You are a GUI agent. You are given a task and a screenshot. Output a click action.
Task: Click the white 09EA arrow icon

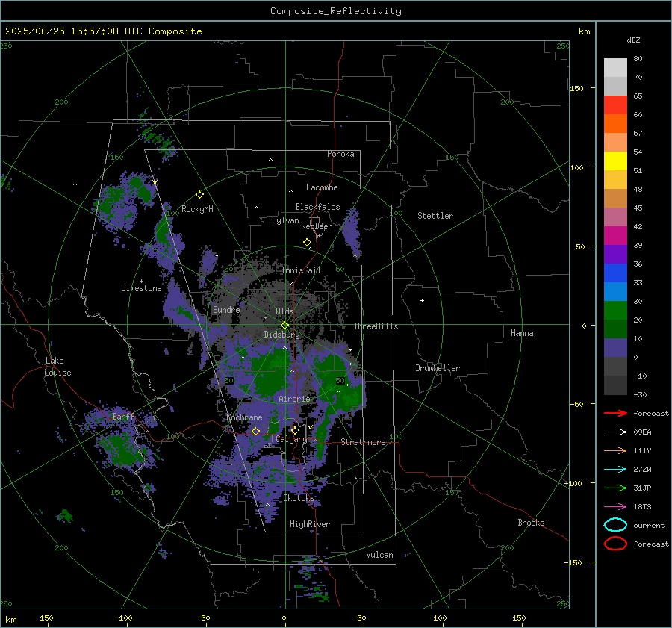(x=615, y=432)
